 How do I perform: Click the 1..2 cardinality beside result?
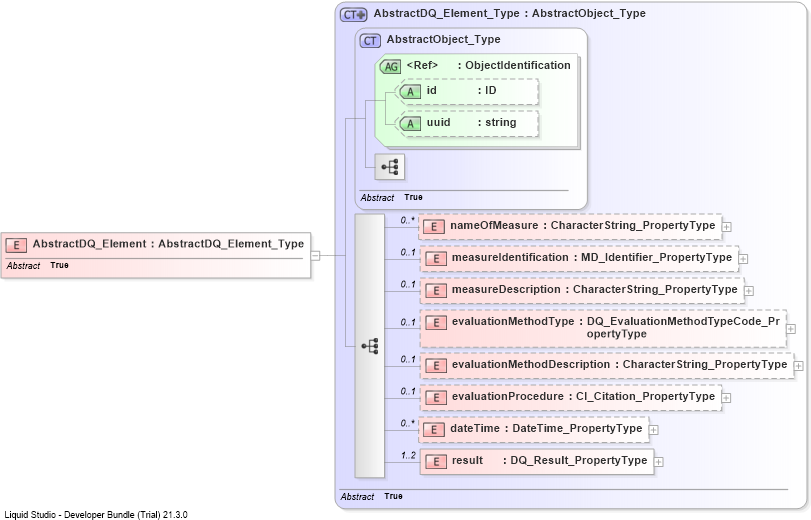(x=408, y=456)
